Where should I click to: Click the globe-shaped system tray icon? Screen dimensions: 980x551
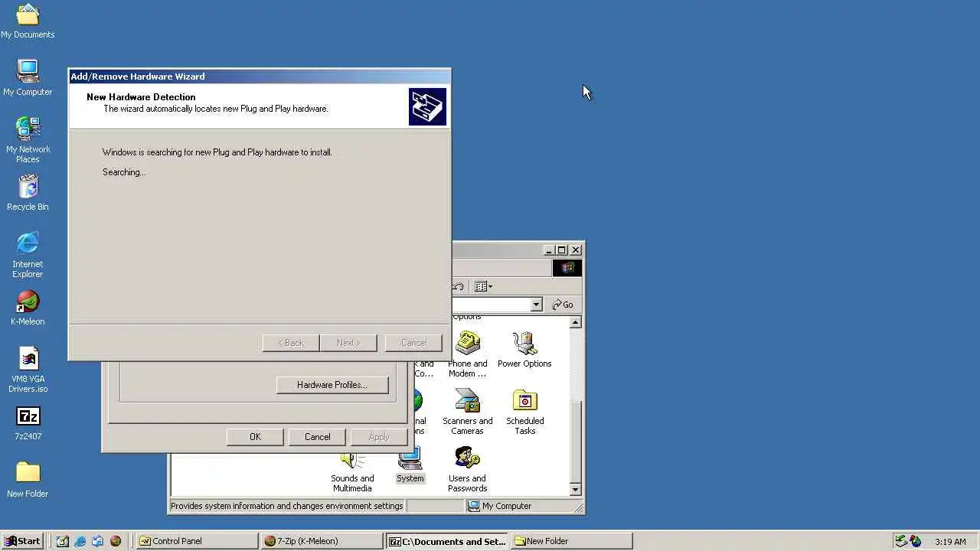(x=916, y=541)
